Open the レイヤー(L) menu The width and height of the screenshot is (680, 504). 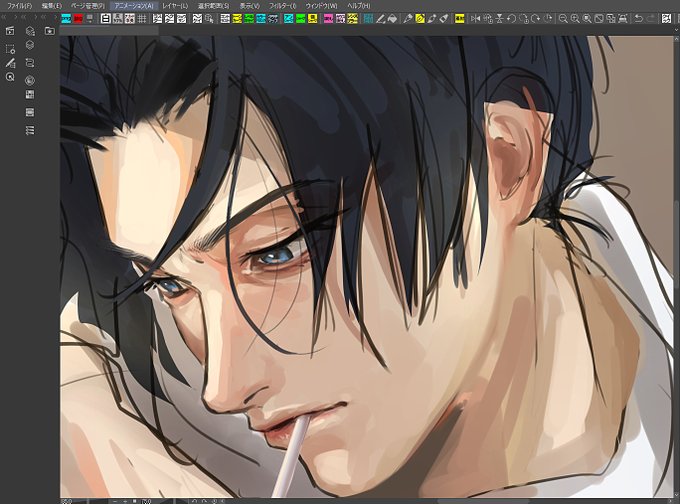point(175,6)
